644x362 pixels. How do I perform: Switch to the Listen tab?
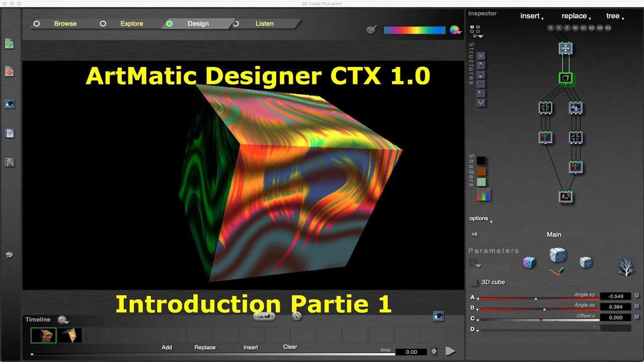[x=265, y=24]
